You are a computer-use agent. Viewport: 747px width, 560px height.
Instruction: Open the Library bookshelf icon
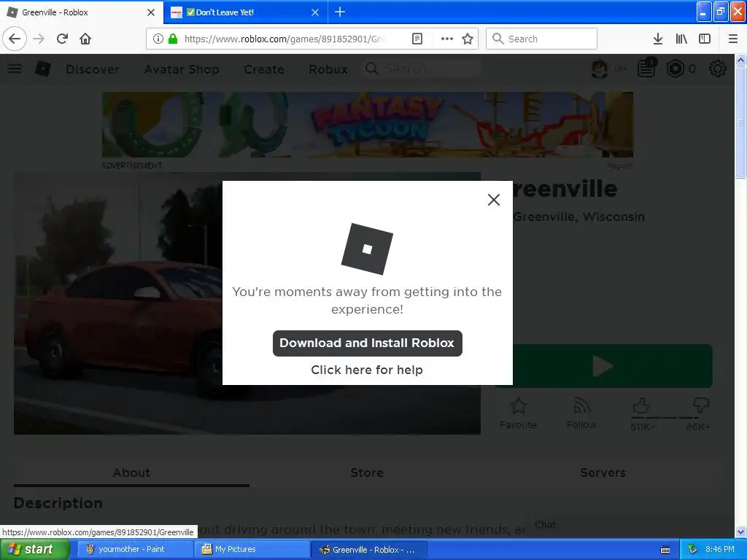coord(681,39)
